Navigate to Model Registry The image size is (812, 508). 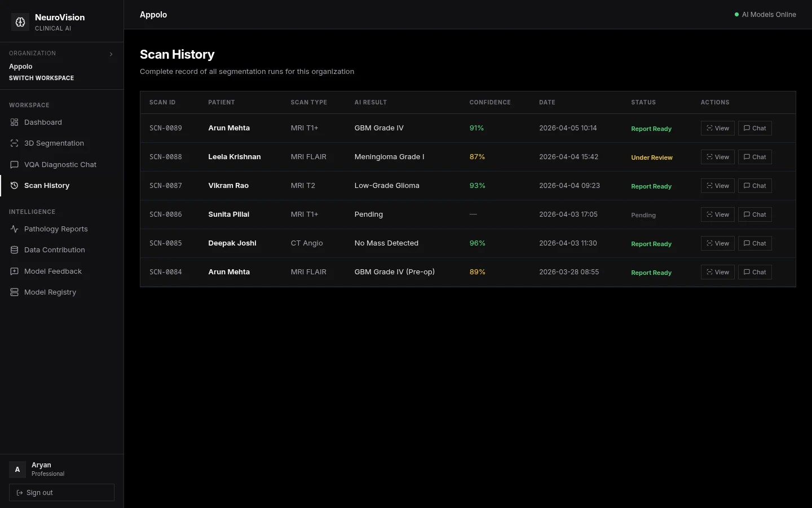click(x=62, y=292)
